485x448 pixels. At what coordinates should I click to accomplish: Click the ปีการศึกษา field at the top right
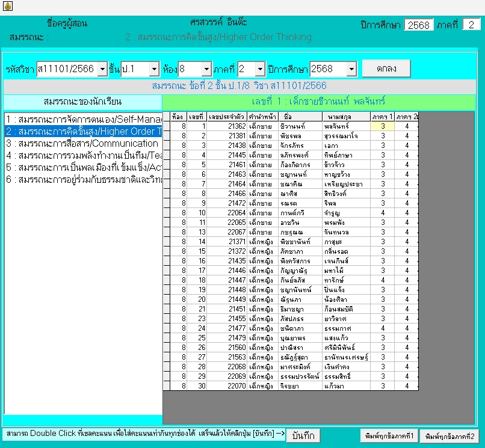(419, 25)
